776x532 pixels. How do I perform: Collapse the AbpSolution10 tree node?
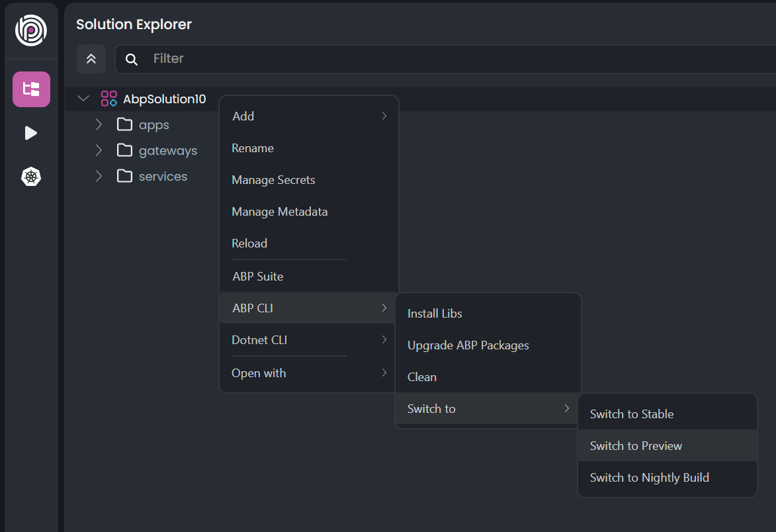click(83, 99)
